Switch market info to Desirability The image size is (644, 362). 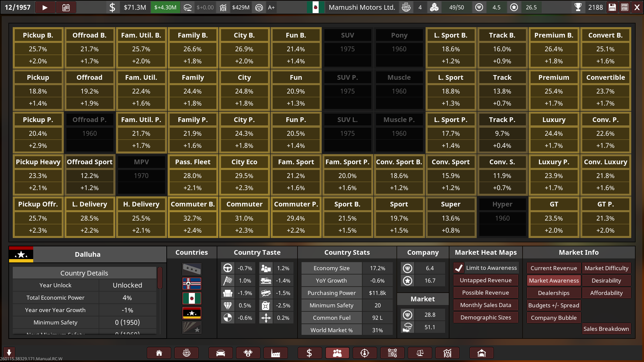tap(606, 281)
